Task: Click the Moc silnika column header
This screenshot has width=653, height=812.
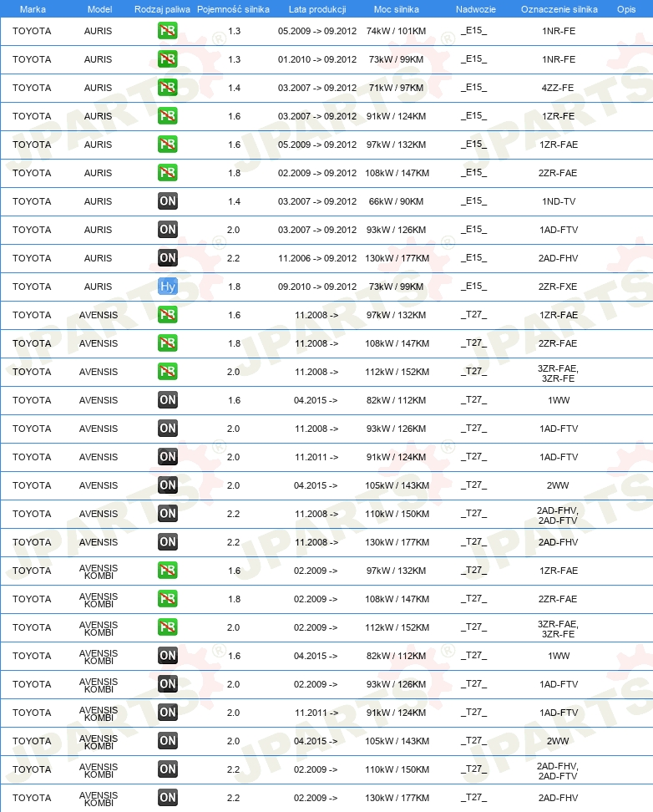Action: coord(396,9)
